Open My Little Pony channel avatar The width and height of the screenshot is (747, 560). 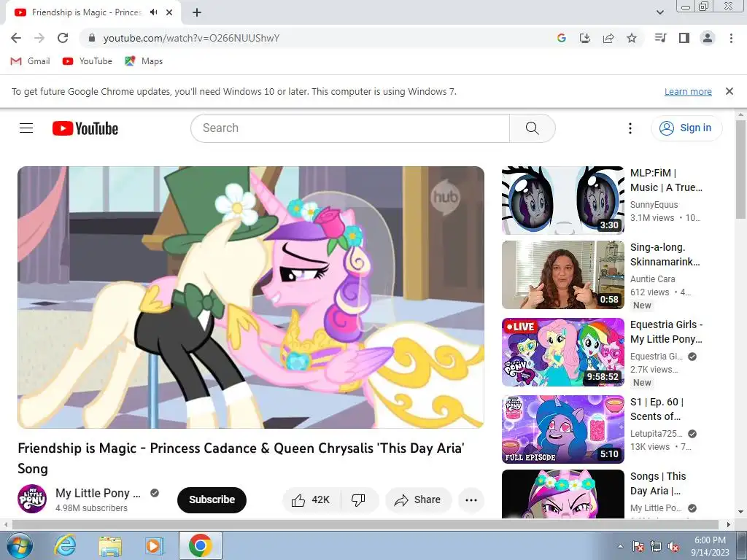click(32, 499)
